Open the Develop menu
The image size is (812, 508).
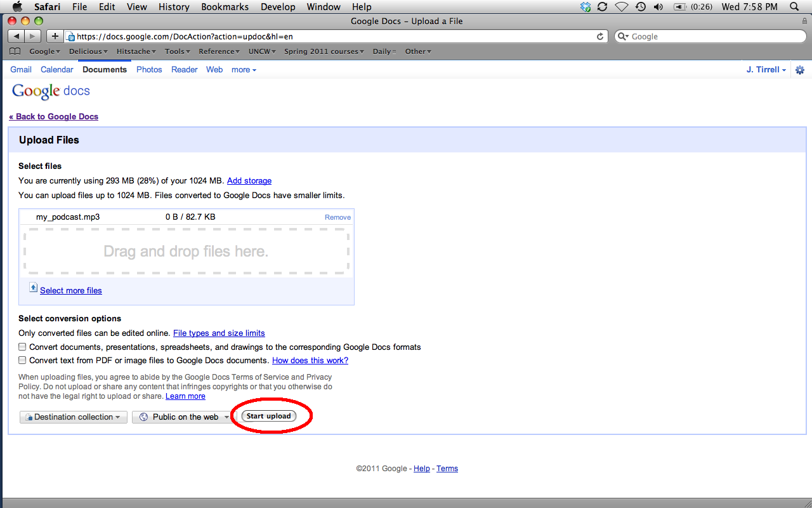tap(278, 7)
